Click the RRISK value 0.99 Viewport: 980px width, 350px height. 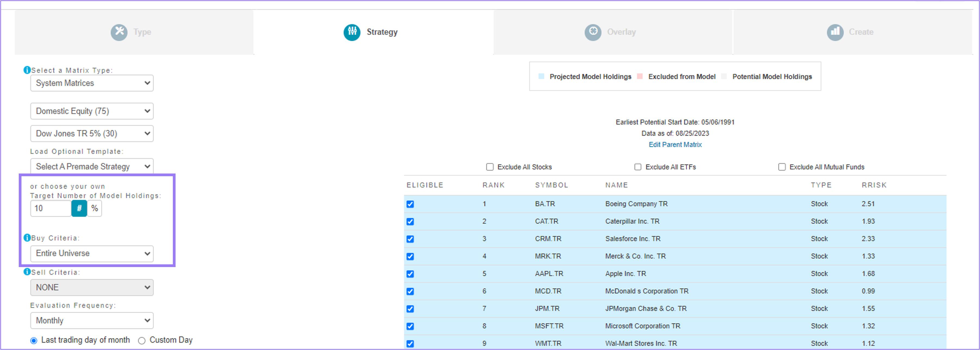pos(868,291)
